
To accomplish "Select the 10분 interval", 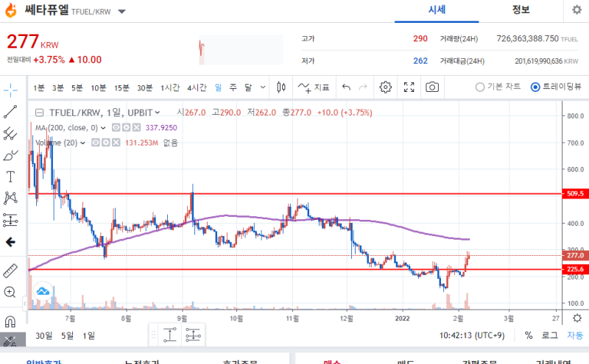I will click(x=99, y=88).
